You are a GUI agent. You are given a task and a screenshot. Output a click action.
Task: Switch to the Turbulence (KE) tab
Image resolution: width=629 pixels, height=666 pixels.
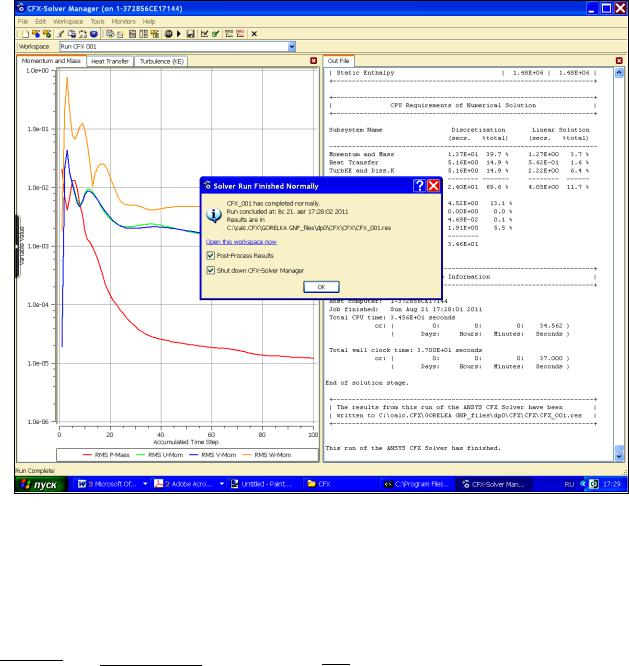[161, 61]
